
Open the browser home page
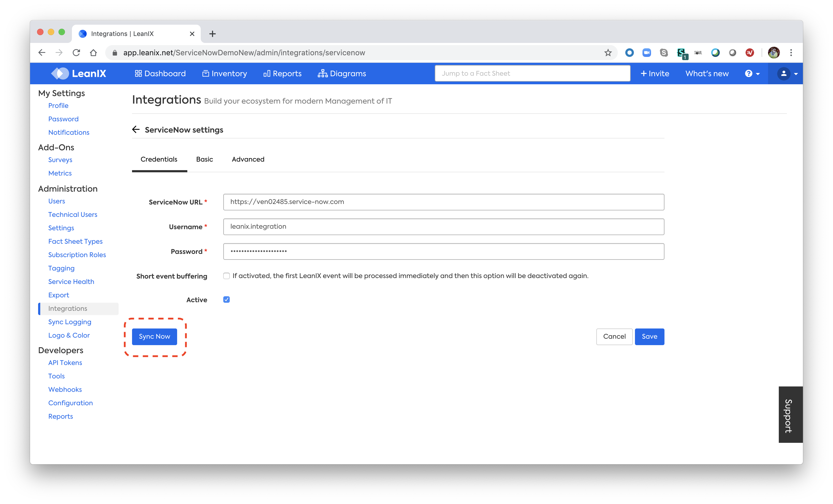(x=93, y=53)
